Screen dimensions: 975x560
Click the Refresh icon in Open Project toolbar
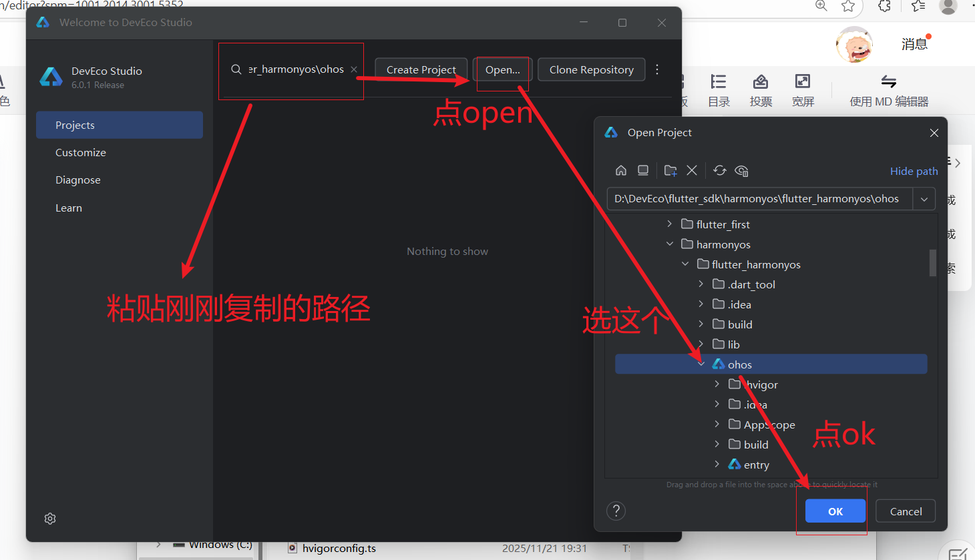click(719, 170)
